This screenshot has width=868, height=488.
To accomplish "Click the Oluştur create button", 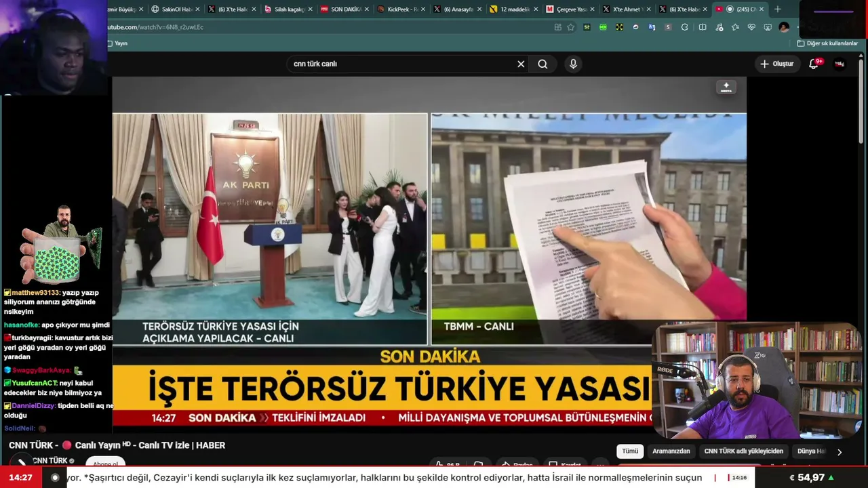I will [776, 64].
